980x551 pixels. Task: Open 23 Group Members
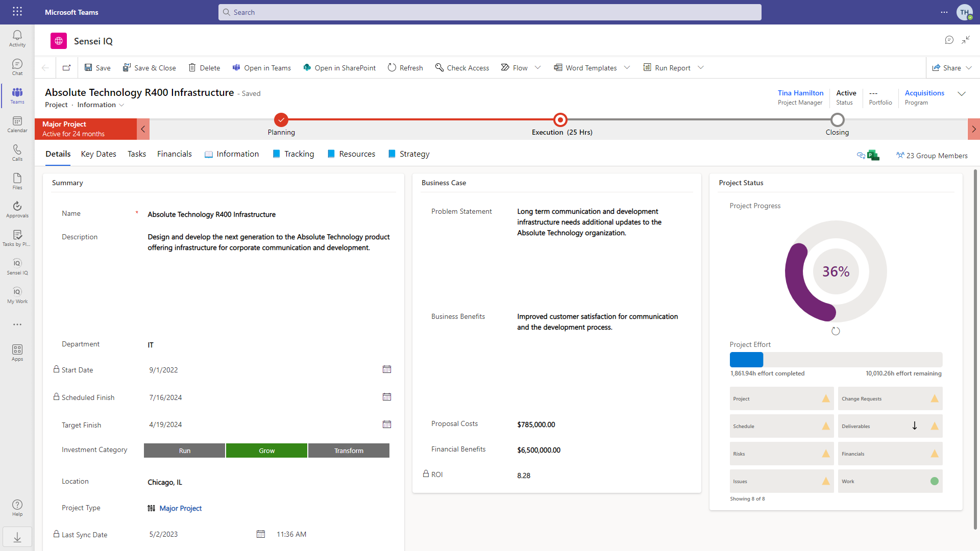click(x=932, y=156)
